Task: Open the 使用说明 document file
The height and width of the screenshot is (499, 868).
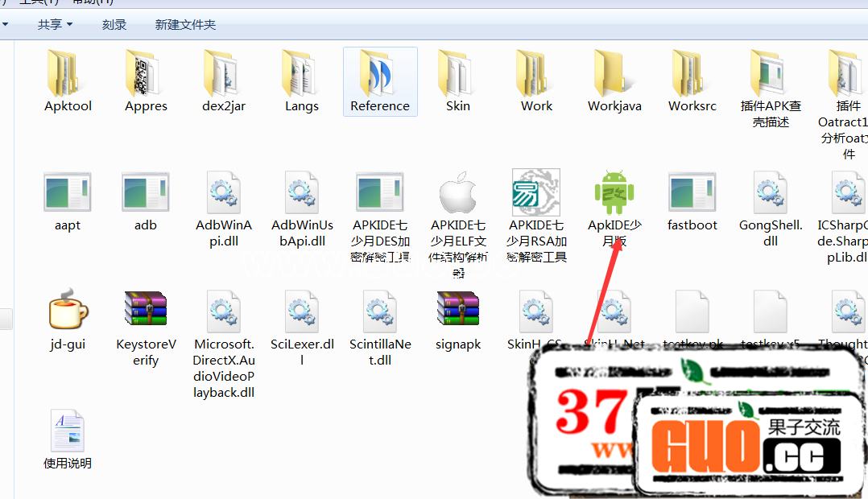Action: [68, 431]
